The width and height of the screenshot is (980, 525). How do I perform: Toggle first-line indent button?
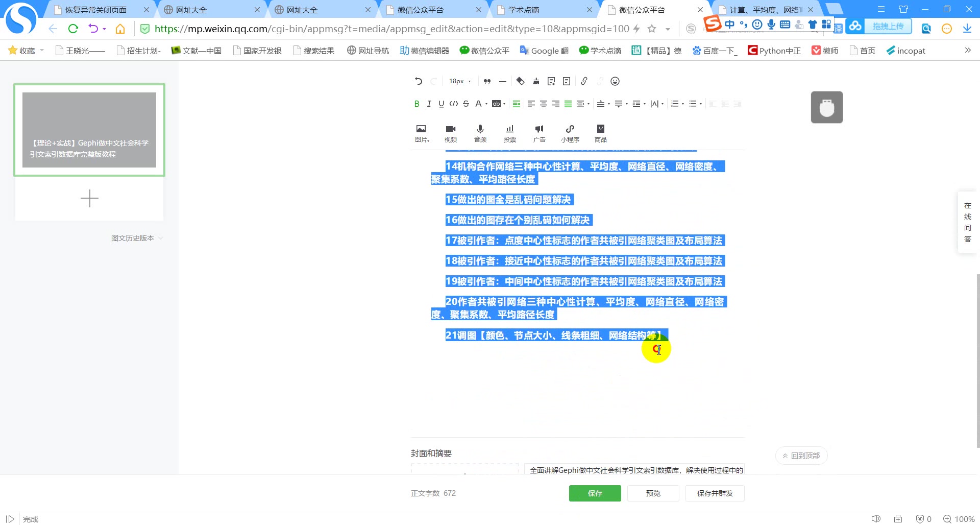tap(517, 104)
